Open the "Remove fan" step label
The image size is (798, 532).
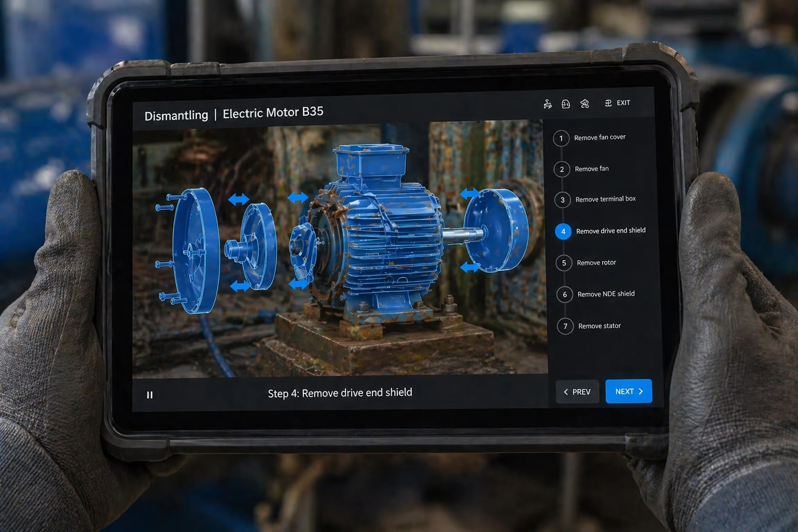(x=592, y=169)
